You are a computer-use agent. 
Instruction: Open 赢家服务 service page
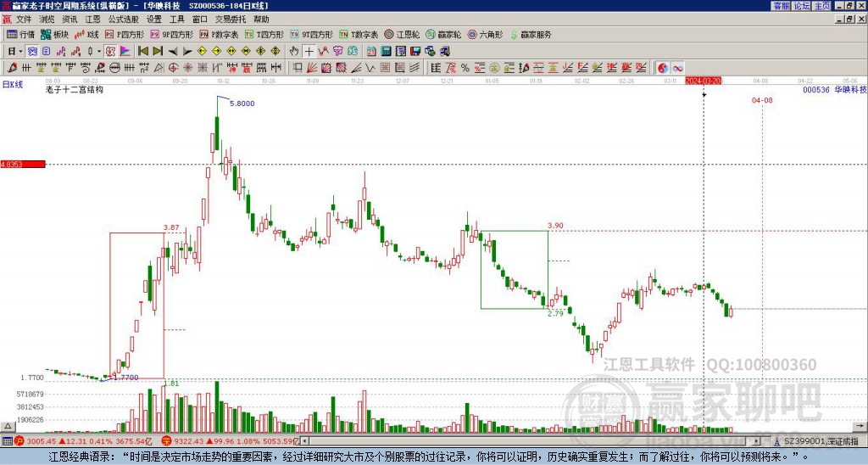pos(531,34)
